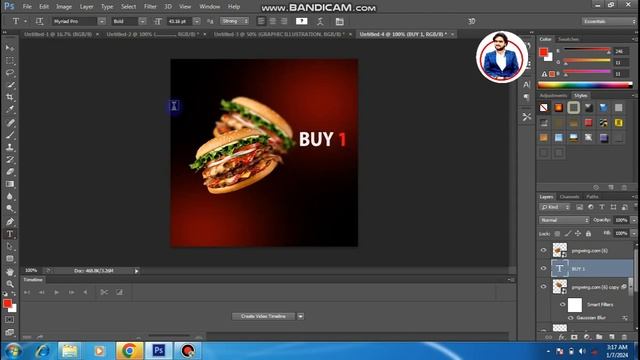Screen dimensions: 640x360
Task: Select the Gradient tool
Action: (10, 184)
